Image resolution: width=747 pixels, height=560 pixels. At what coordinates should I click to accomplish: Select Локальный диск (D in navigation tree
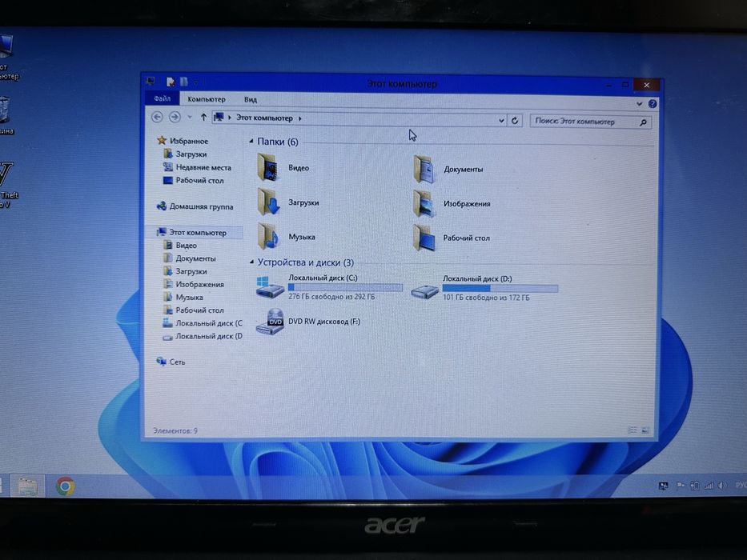click(x=203, y=336)
